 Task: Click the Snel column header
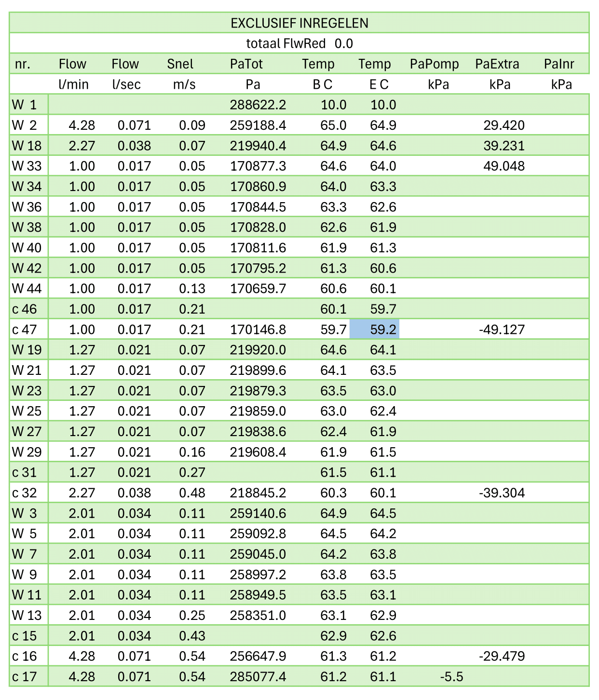pos(180,64)
